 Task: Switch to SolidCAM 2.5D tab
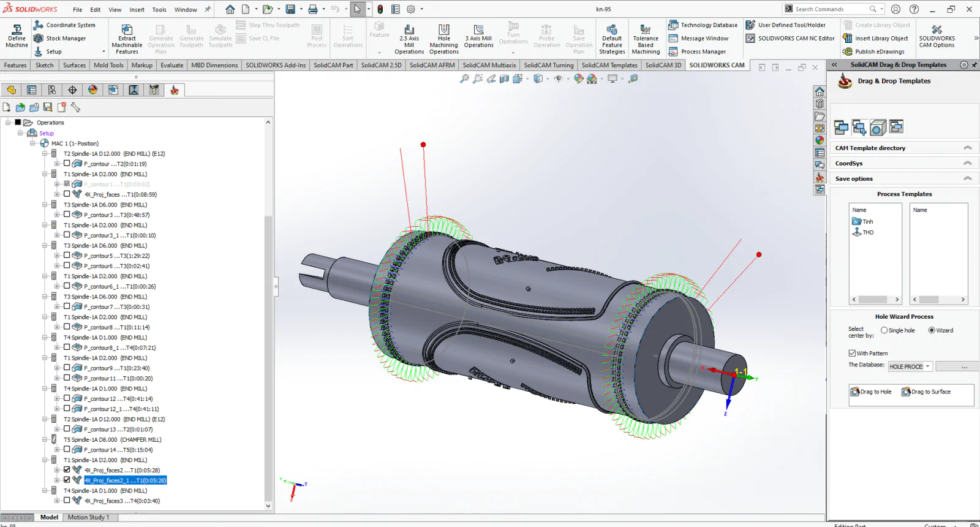pos(381,65)
